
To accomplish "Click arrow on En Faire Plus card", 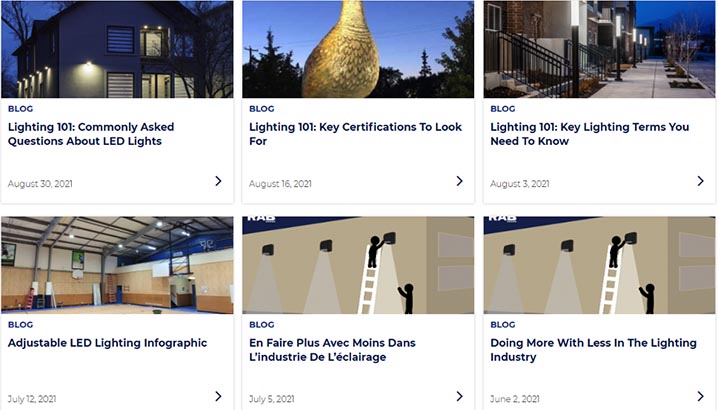I will [459, 396].
